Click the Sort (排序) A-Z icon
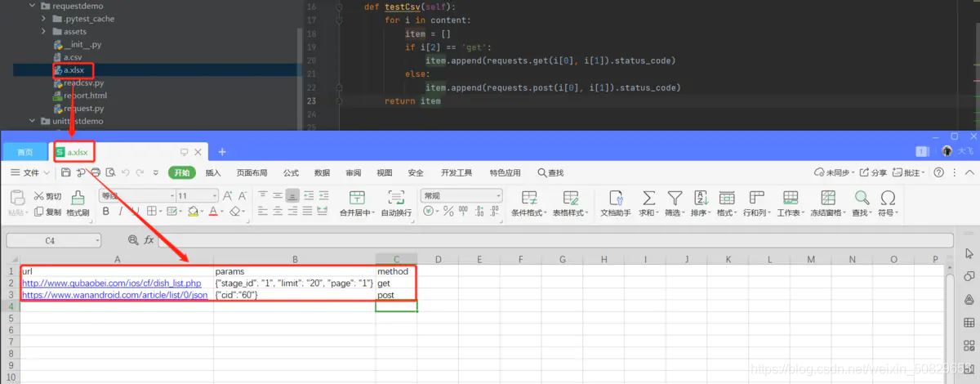 (x=701, y=197)
